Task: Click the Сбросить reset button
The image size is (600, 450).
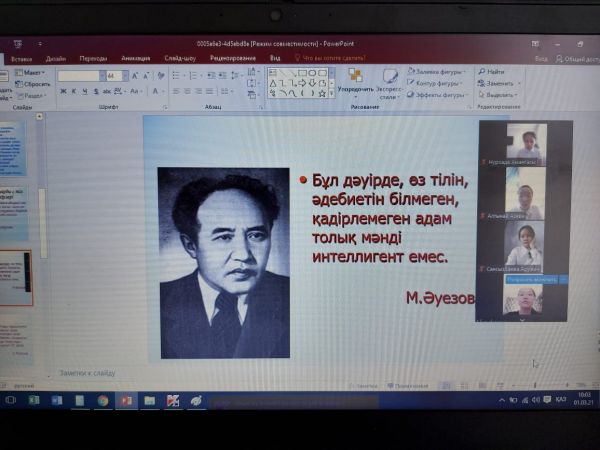Action: pyautogui.click(x=35, y=84)
